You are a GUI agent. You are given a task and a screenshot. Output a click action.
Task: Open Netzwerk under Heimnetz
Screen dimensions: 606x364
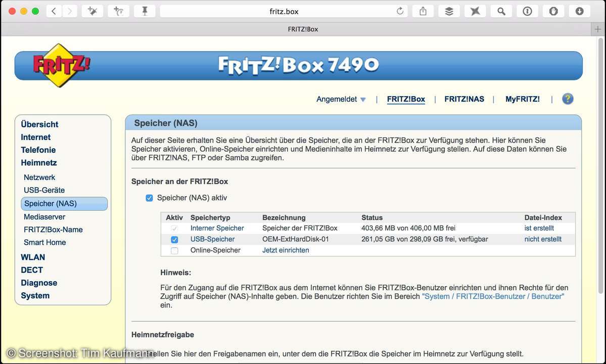pos(39,177)
